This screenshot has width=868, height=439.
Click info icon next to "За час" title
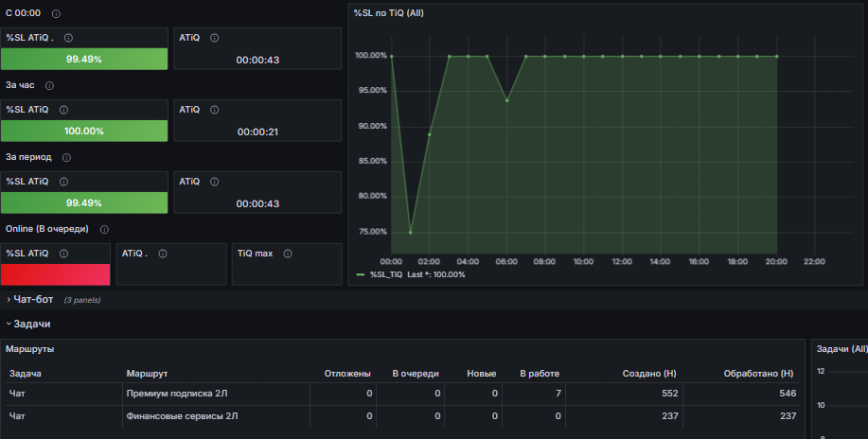[x=49, y=85]
